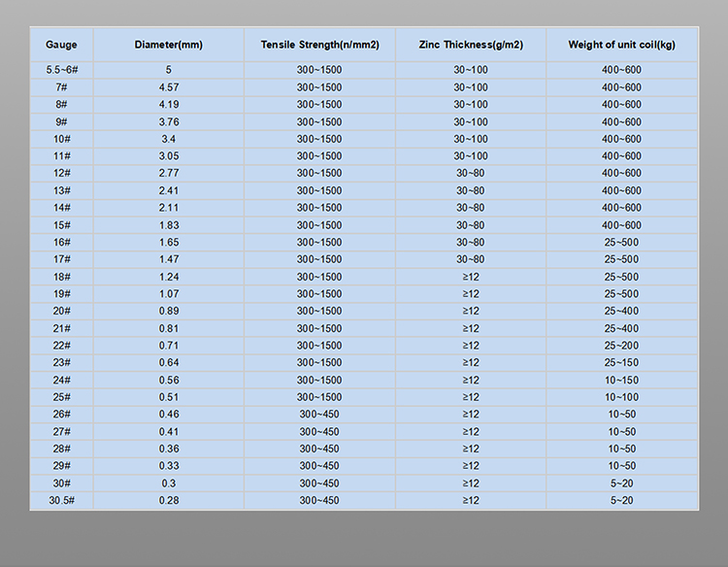Select the 14# gauge cell
Image resolution: width=728 pixels, height=567 pixels.
pyautogui.click(x=61, y=208)
